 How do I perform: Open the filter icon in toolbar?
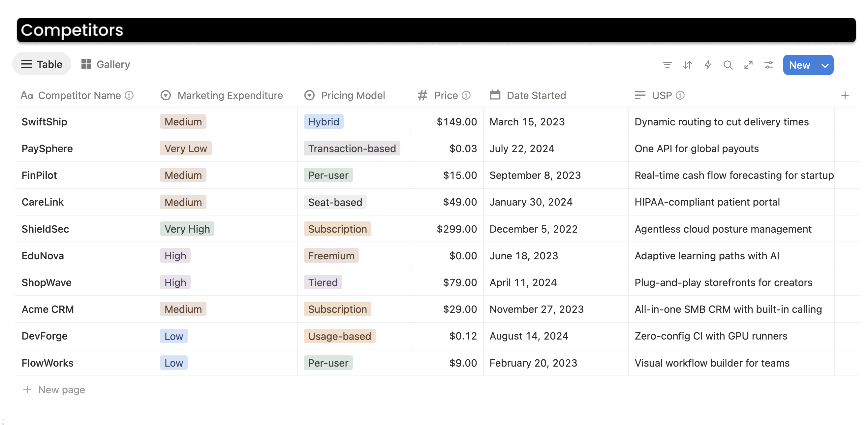click(667, 65)
